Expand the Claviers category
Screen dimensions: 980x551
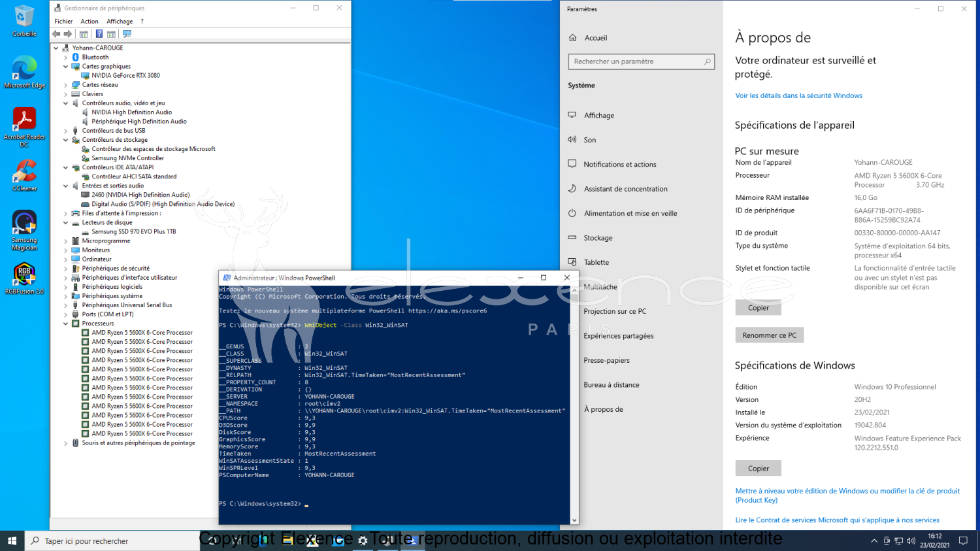coord(65,94)
